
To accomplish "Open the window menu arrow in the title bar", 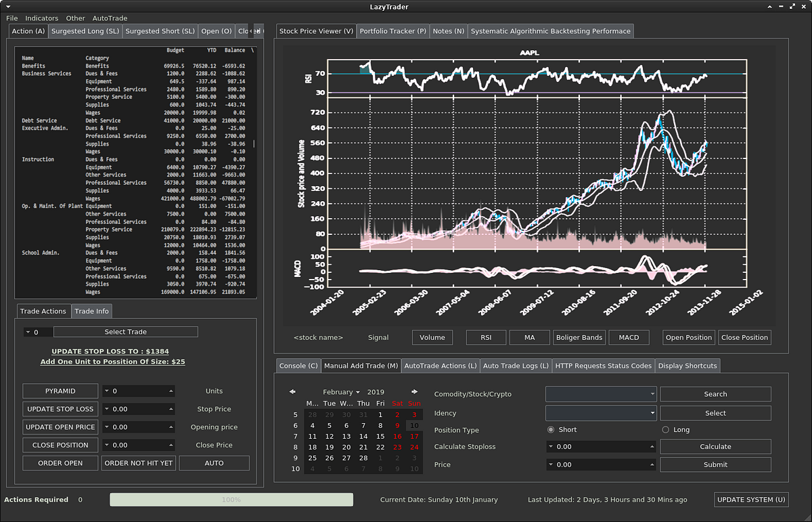I will click(x=7, y=6).
